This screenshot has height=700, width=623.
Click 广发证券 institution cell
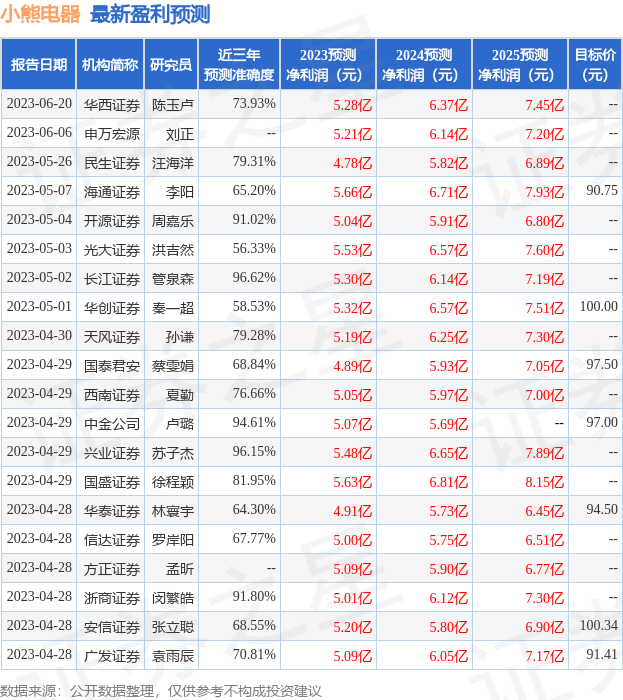point(112,656)
